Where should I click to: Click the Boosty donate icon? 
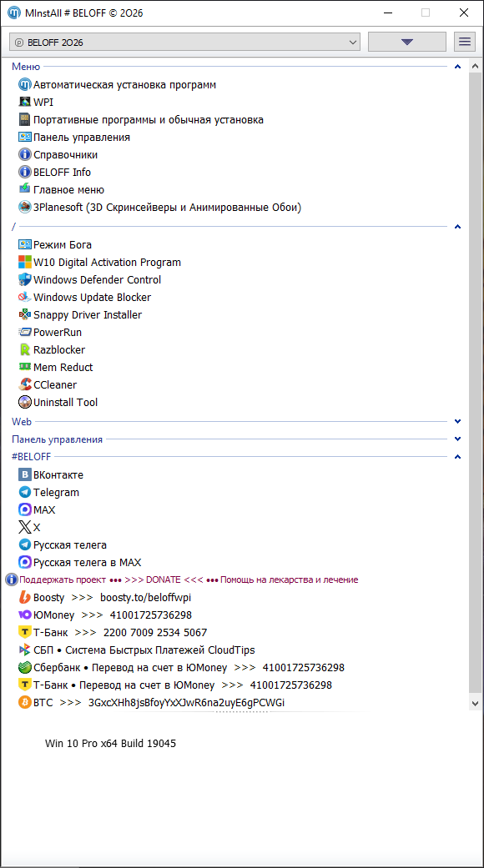[x=25, y=597]
